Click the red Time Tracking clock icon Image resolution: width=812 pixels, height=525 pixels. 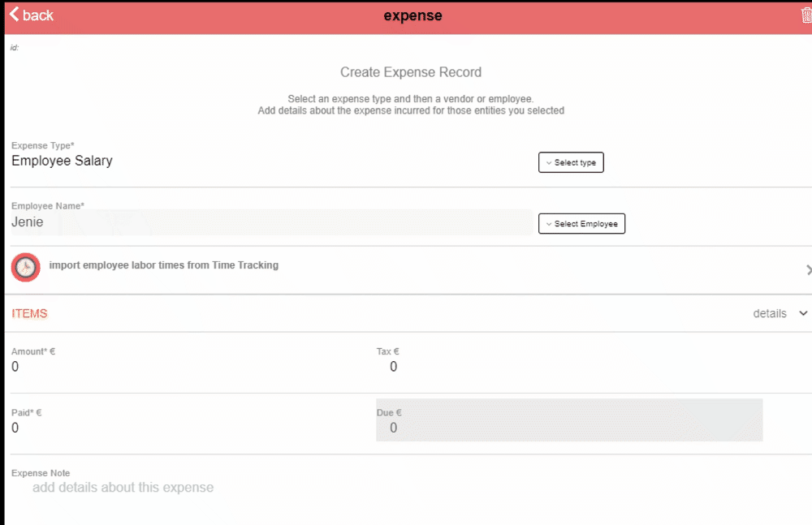pos(26,267)
